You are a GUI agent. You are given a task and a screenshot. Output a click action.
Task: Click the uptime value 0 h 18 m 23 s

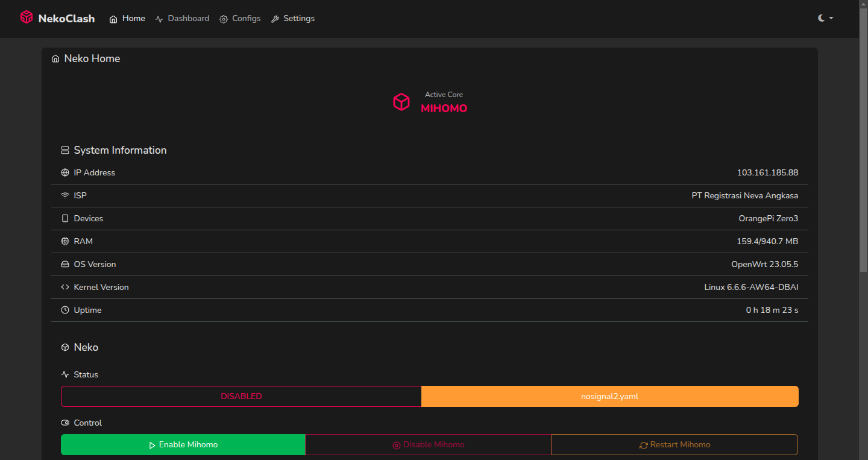772,310
